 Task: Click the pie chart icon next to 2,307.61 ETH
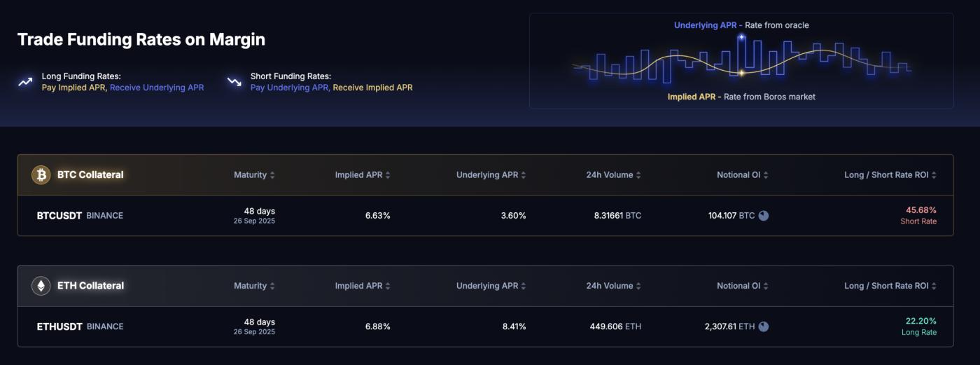click(763, 326)
